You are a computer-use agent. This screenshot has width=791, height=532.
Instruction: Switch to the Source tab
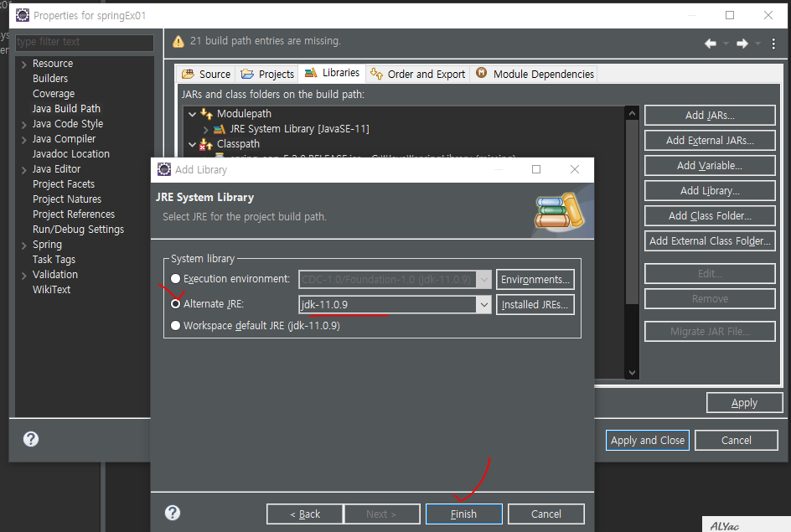[206, 74]
